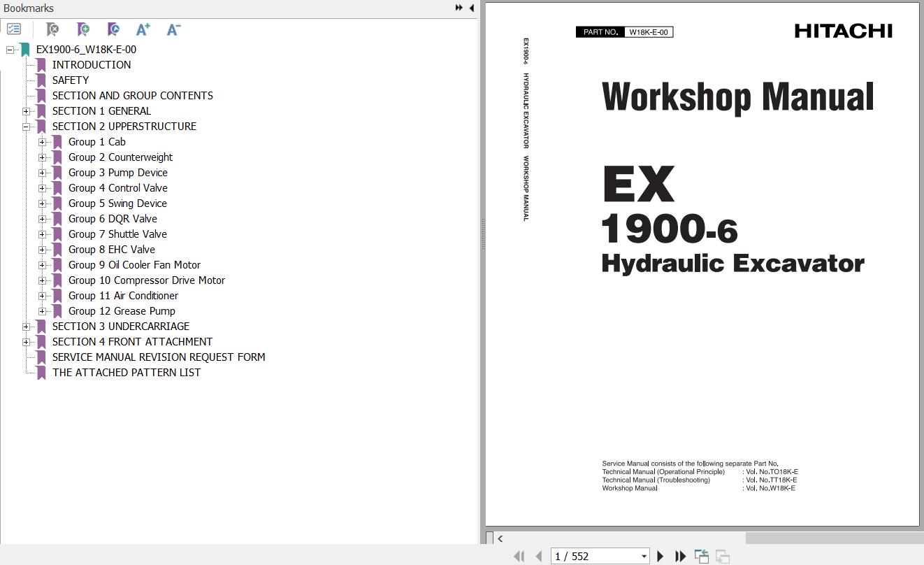Viewport: 924px width, 565px height.
Task: Go to the next page
Action: 660,557
